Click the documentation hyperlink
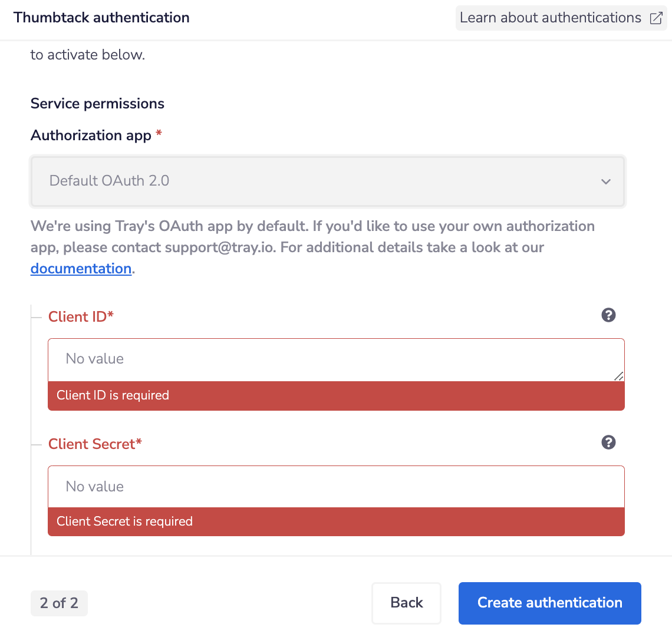The height and width of the screenshot is (634, 672). 81,268
